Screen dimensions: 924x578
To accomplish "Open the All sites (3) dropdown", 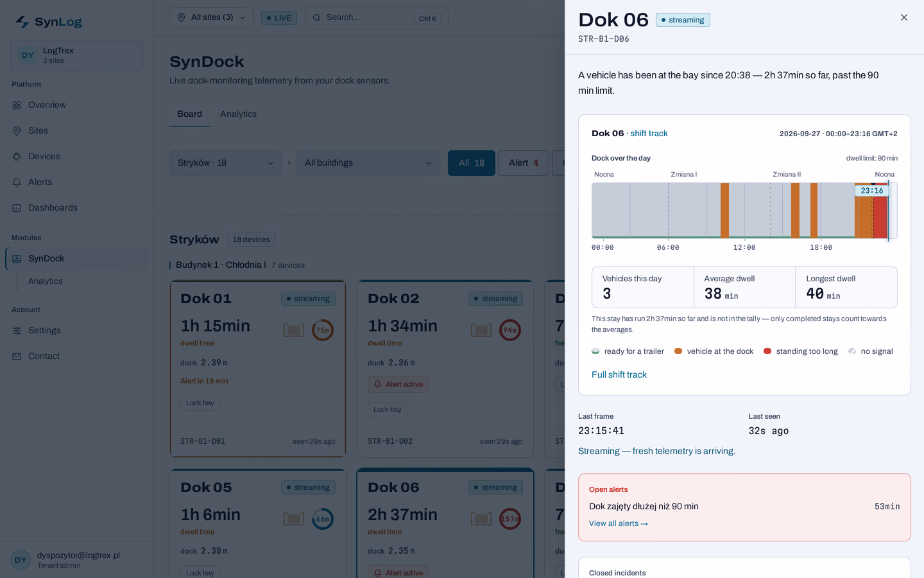I will coord(211,18).
